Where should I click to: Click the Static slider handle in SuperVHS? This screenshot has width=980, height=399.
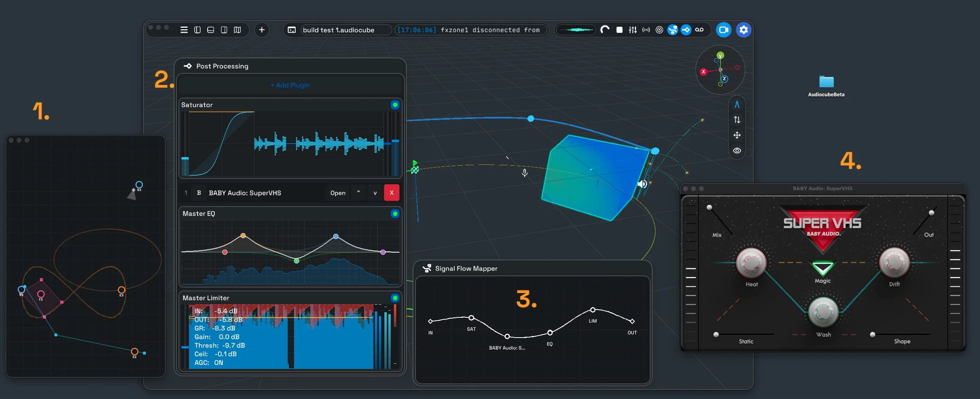pos(716,335)
